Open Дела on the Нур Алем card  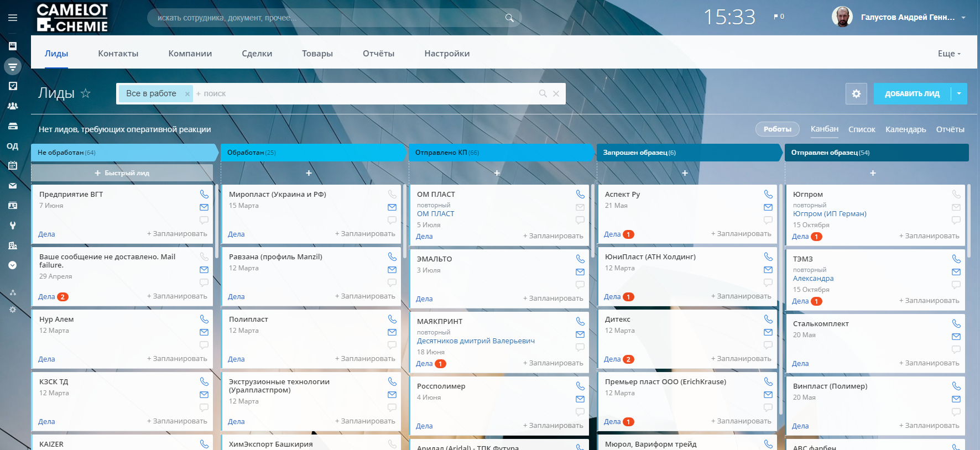point(46,359)
